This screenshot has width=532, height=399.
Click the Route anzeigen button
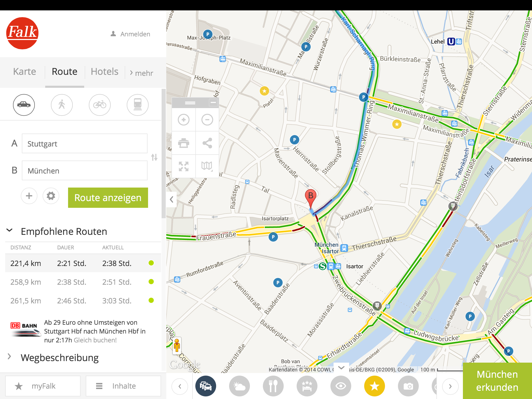108,198
